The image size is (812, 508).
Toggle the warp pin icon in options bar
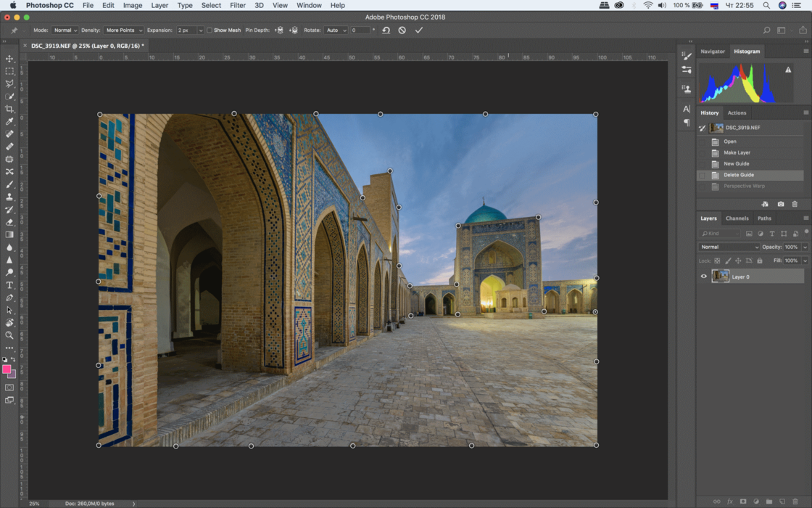tap(279, 30)
